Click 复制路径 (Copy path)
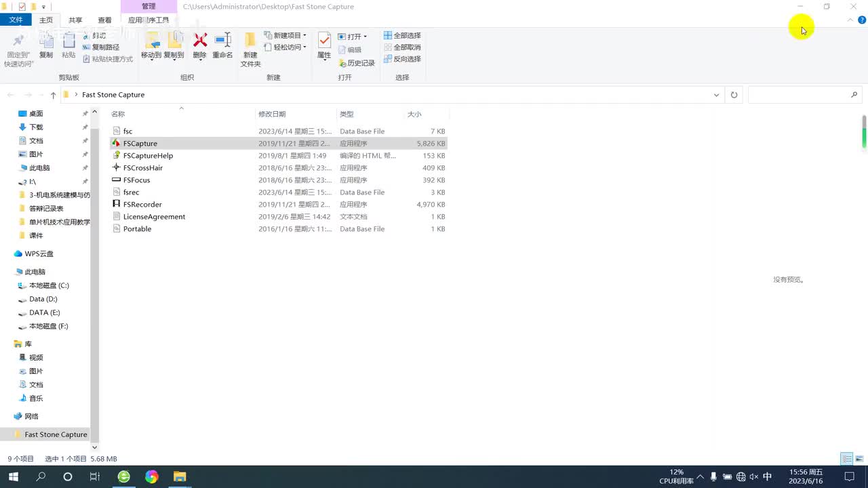This screenshot has width=868, height=488. [101, 47]
